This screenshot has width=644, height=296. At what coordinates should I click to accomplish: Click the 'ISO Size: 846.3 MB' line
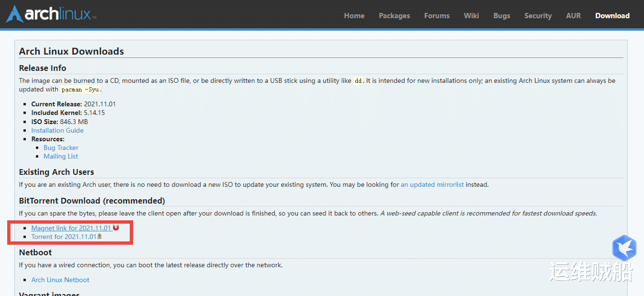pyautogui.click(x=60, y=122)
